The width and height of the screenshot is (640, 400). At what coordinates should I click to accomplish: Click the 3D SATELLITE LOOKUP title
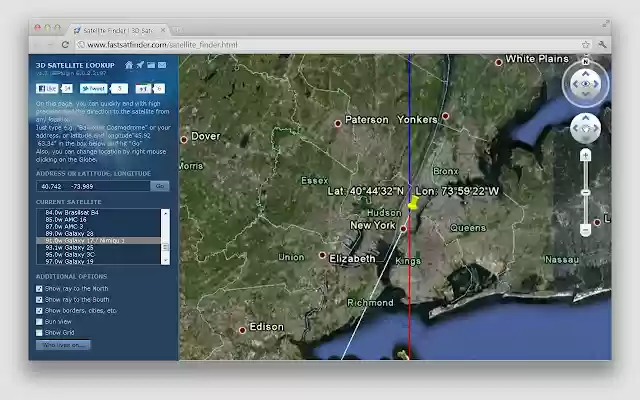[x=75, y=65]
